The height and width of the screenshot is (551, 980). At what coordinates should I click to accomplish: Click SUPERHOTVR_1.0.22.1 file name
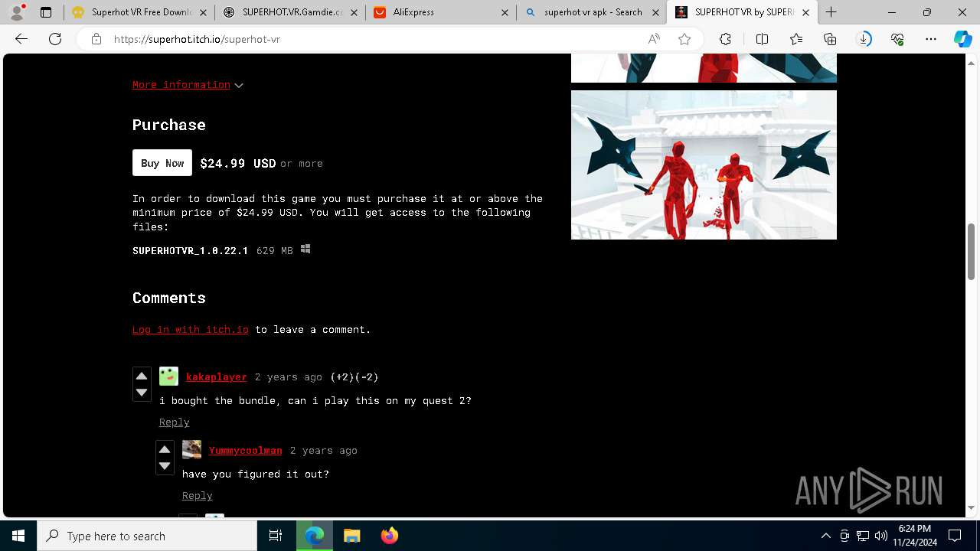coord(191,250)
